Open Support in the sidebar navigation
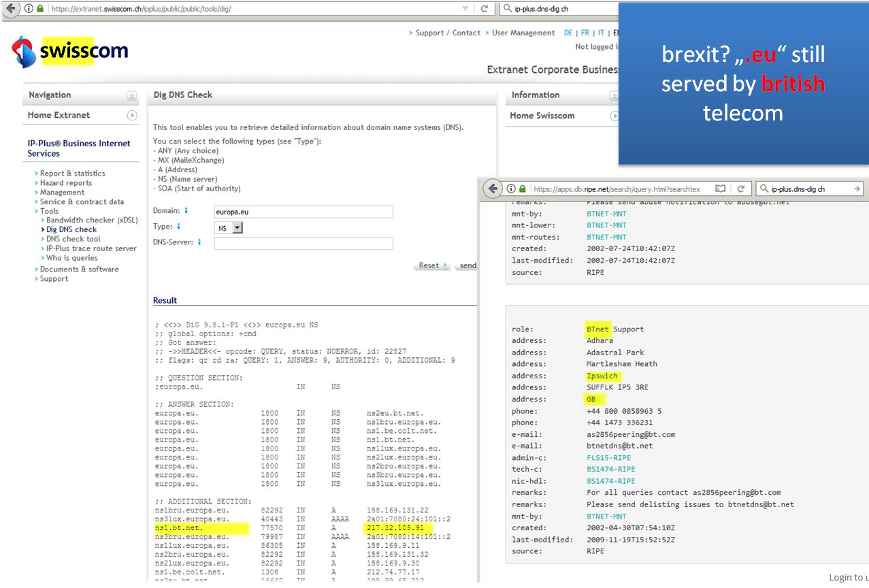Image resolution: width=869 pixels, height=588 pixels. [54, 278]
